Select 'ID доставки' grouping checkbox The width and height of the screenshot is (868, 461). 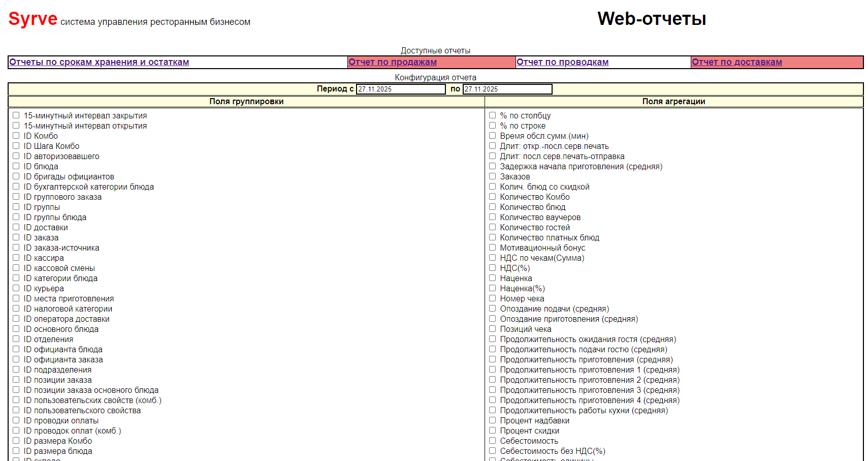[x=16, y=227]
